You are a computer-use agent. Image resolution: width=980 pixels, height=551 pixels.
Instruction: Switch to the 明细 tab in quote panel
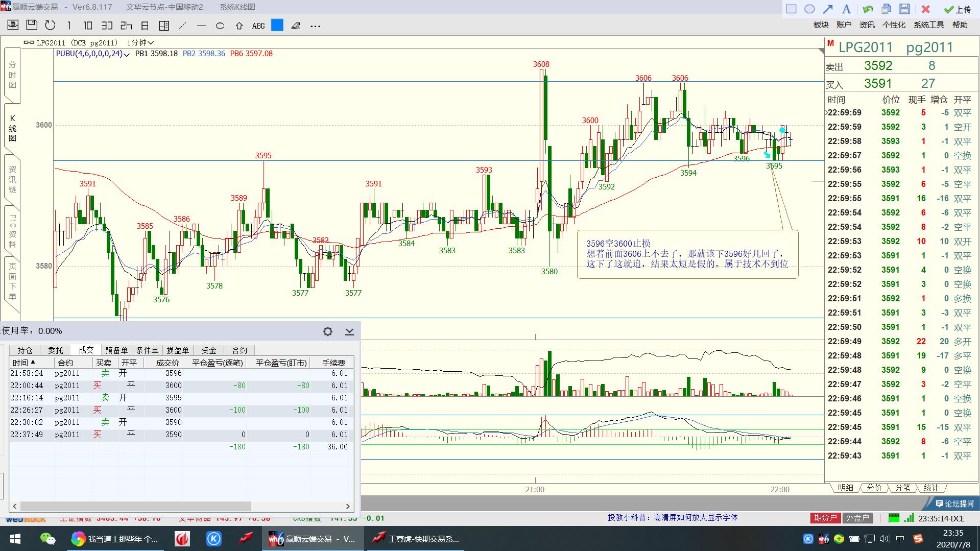click(x=845, y=488)
